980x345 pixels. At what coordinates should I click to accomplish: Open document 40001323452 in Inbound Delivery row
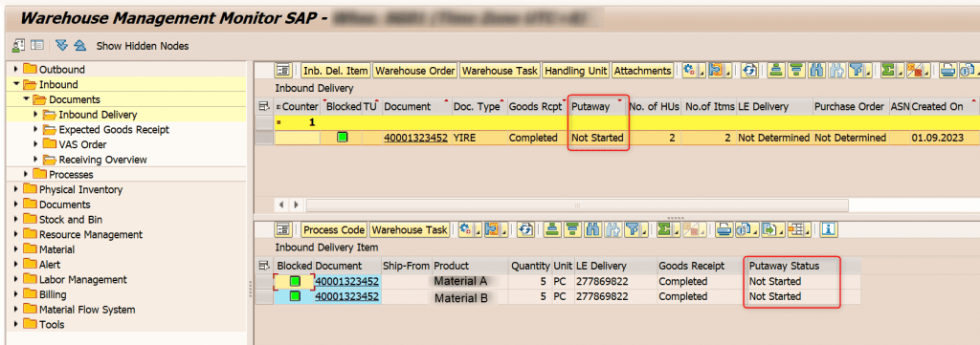pyautogui.click(x=415, y=138)
